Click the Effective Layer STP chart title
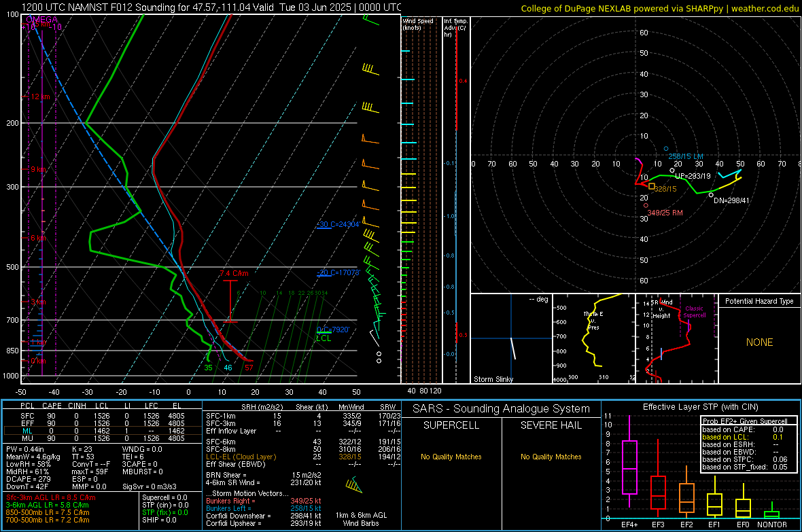Screen dimensions: 802x532 pos(700,407)
